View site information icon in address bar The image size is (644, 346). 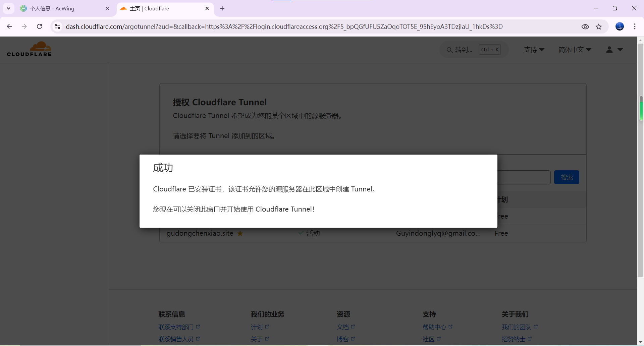click(x=57, y=26)
